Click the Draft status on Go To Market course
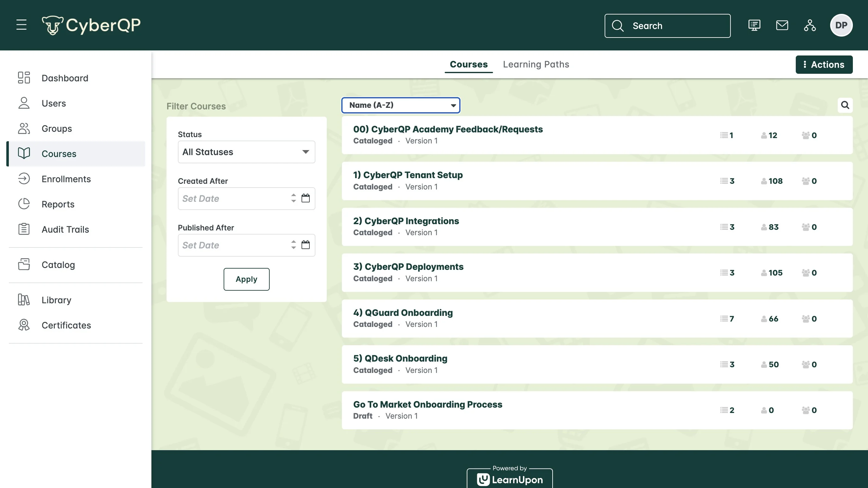Viewport: 868px width, 488px height. tap(363, 416)
